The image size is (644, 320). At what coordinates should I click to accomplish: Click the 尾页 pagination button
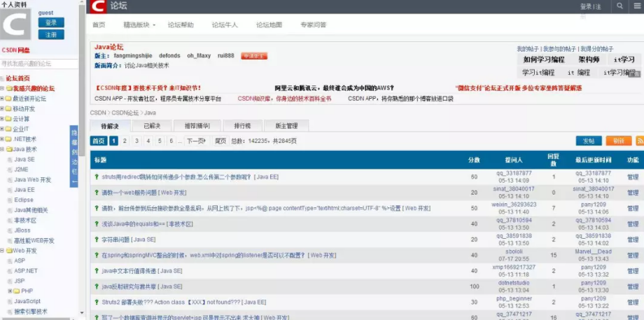[x=220, y=141]
